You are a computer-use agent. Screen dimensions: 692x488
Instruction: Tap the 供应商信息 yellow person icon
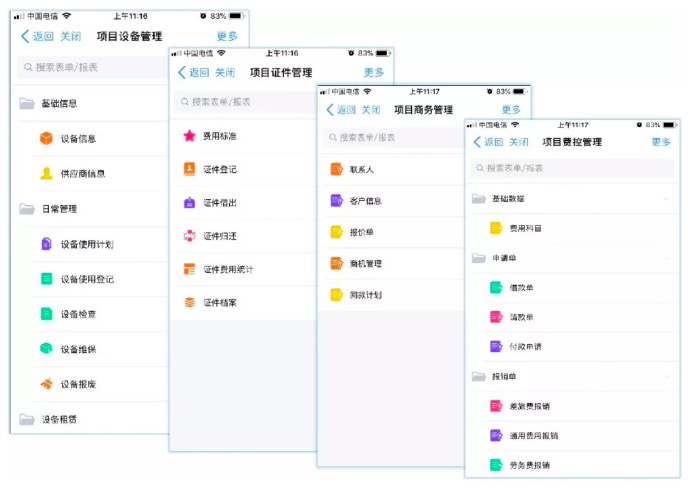pos(46,173)
